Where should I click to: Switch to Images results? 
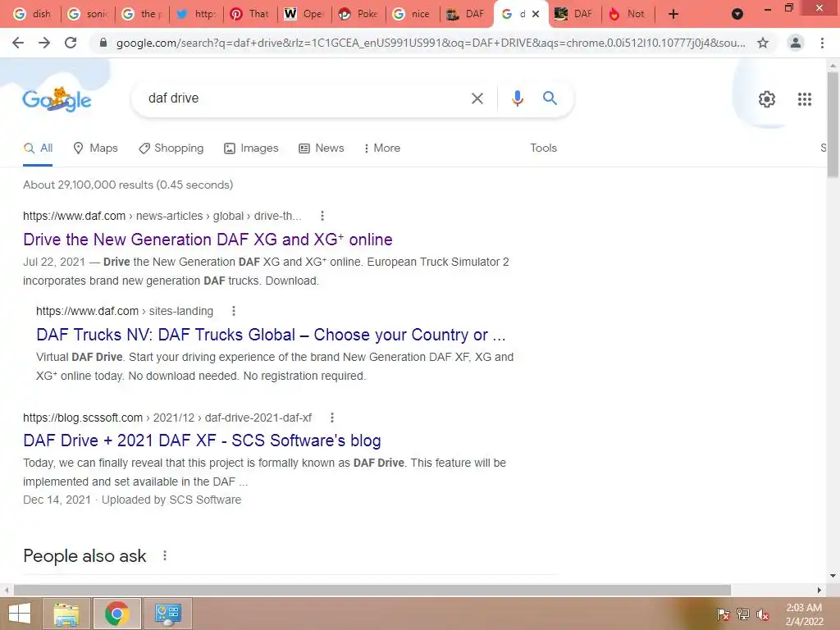pyautogui.click(x=251, y=148)
